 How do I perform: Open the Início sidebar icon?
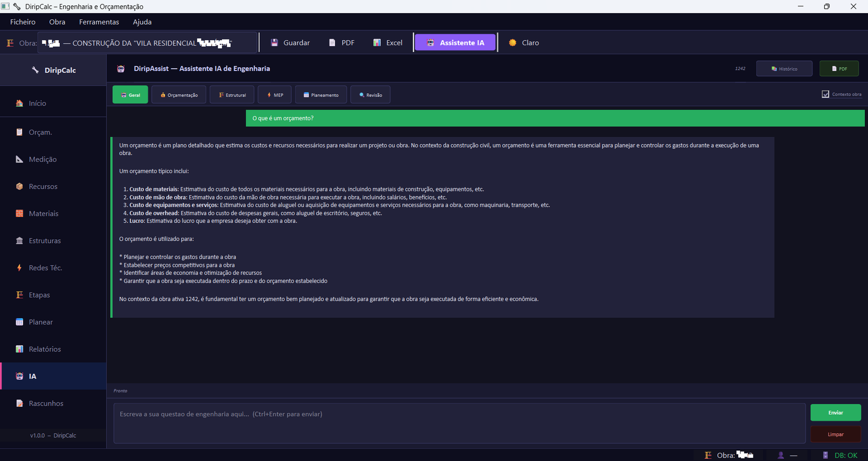click(x=20, y=103)
